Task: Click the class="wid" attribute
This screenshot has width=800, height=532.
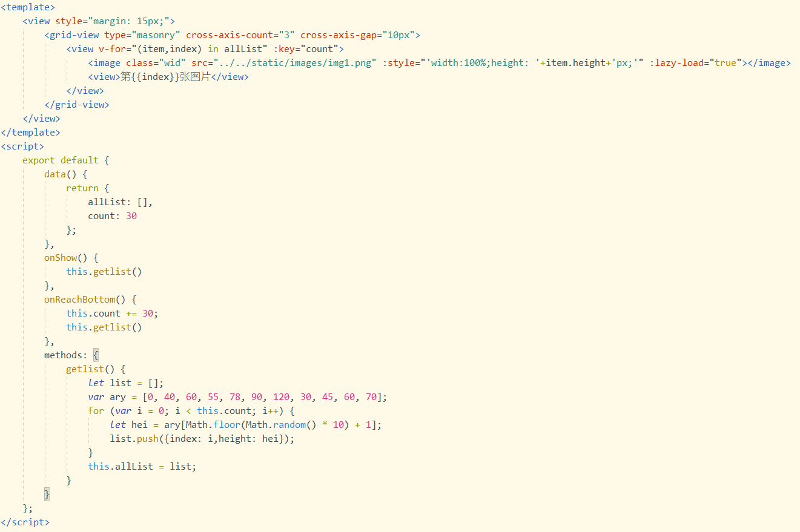Action: (156, 63)
